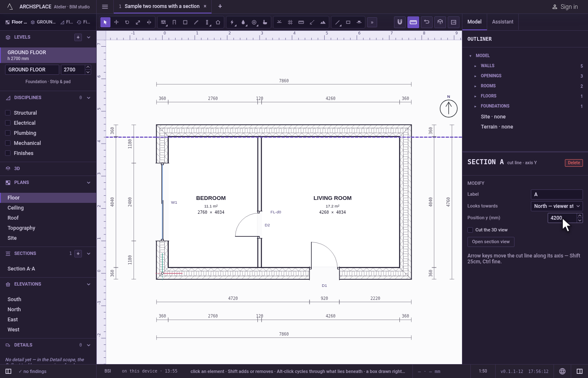Enable the Structural discipline checkbox

[8, 113]
